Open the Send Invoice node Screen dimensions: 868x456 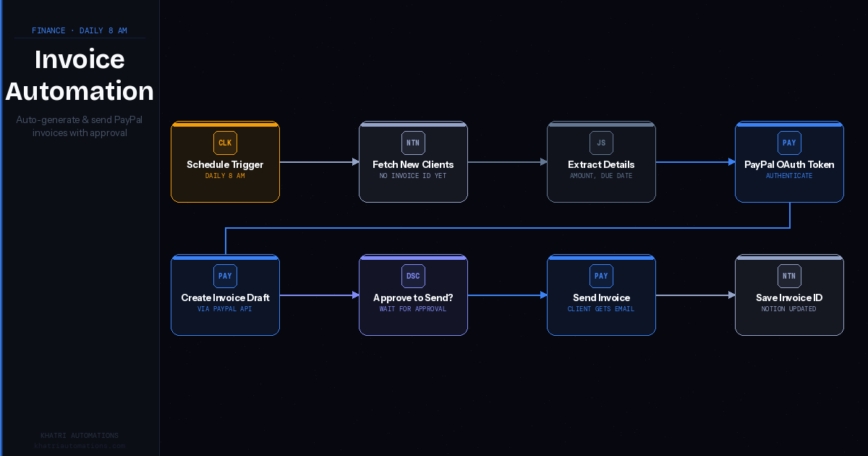click(601, 297)
